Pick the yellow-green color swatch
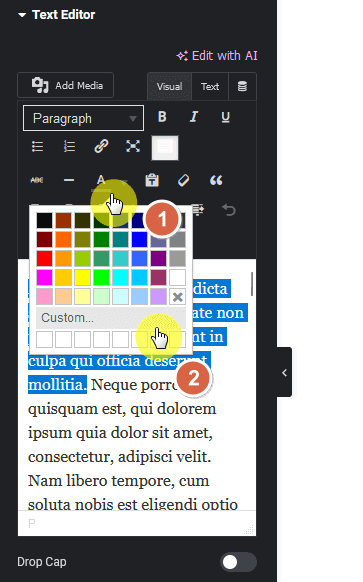The image size is (363, 582). click(82, 258)
